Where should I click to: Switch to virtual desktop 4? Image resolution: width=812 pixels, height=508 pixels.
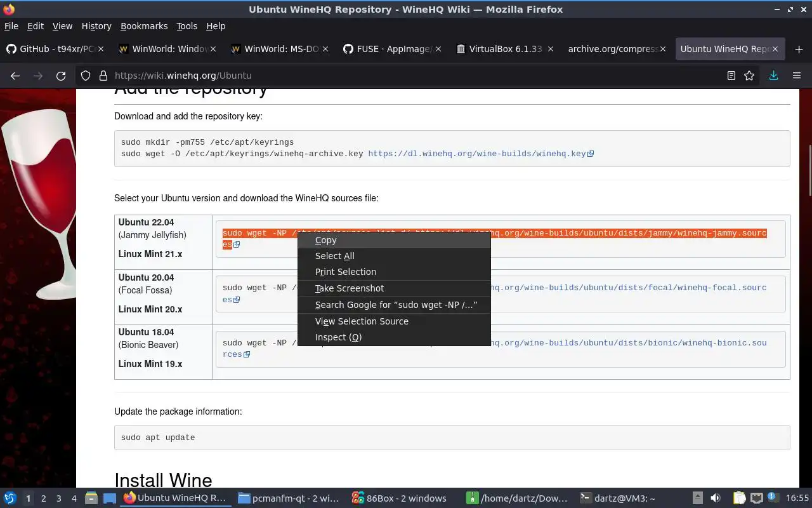pyautogui.click(x=74, y=498)
